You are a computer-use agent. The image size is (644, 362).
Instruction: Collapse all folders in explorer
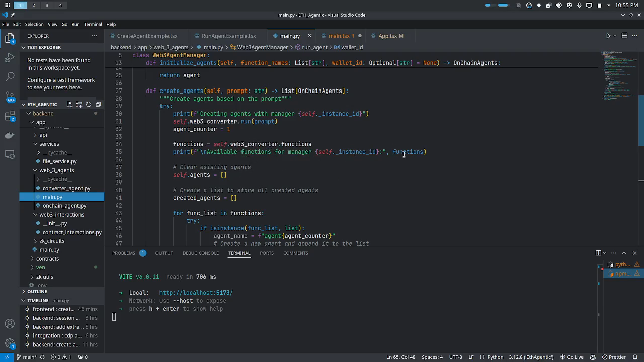(98, 104)
